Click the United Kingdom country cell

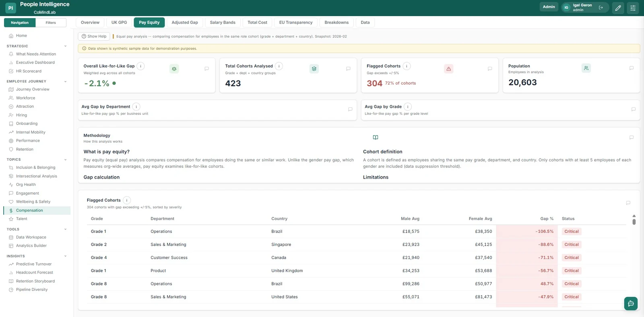click(287, 271)
